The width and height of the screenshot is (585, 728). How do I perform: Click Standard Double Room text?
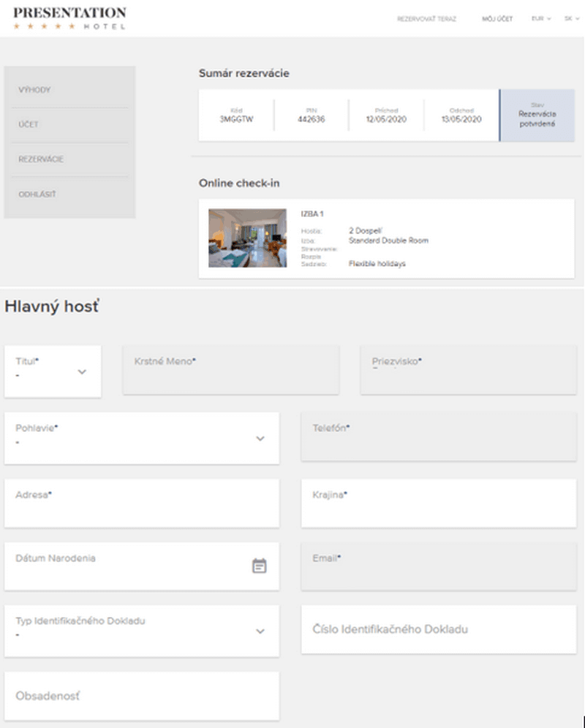388,240
